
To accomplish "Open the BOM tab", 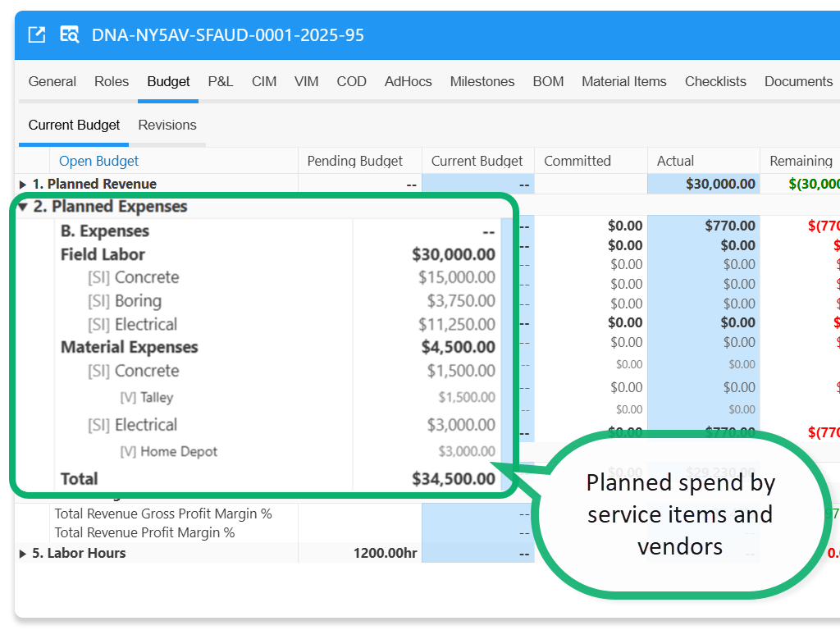I will pos(548,81).
